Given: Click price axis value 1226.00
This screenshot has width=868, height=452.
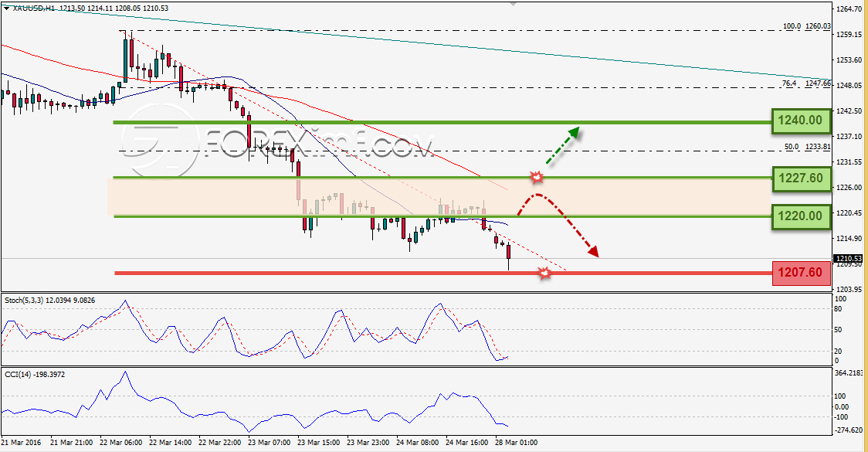Looking at the screenshot, I should [849, 187].
